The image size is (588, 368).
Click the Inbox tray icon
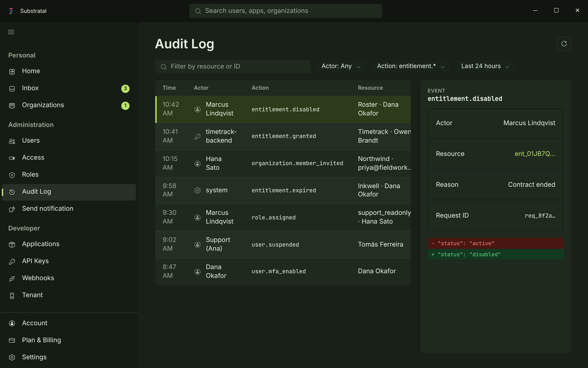click(12, 89)
